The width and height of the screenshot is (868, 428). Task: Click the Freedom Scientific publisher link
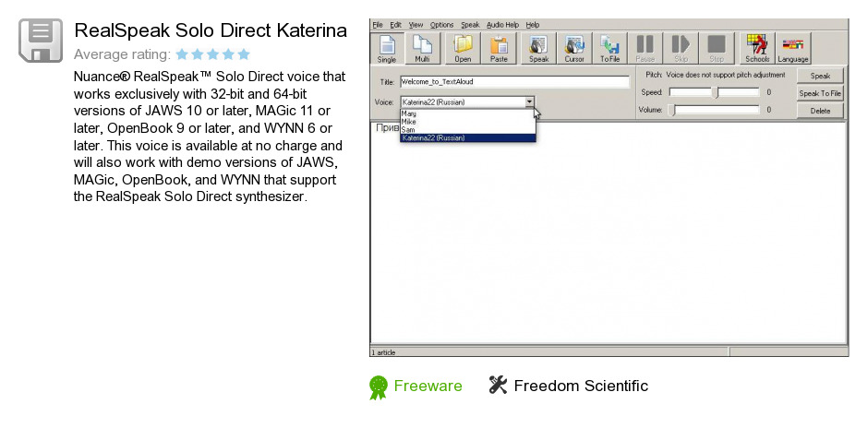click(x=581, y=386)
